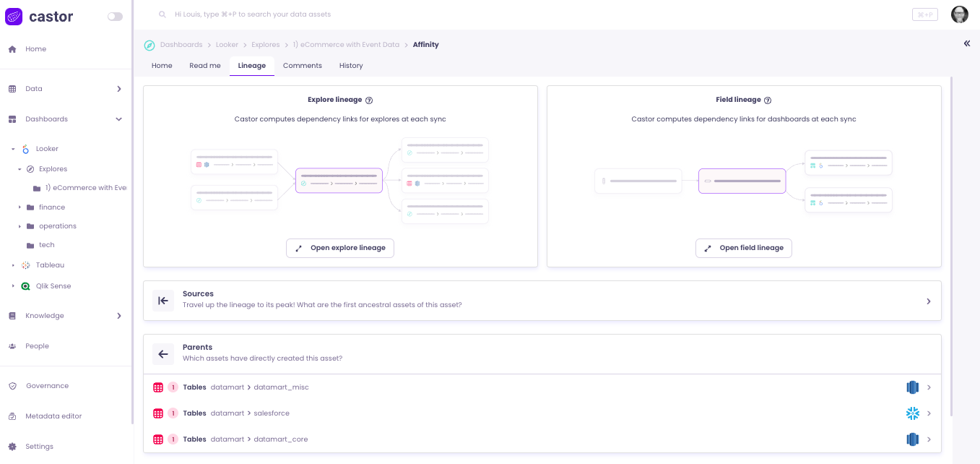This screenshot has width=980, height=464.
Task: Click the Snowflake icon on salesforce row
Action: coord(913,413)
